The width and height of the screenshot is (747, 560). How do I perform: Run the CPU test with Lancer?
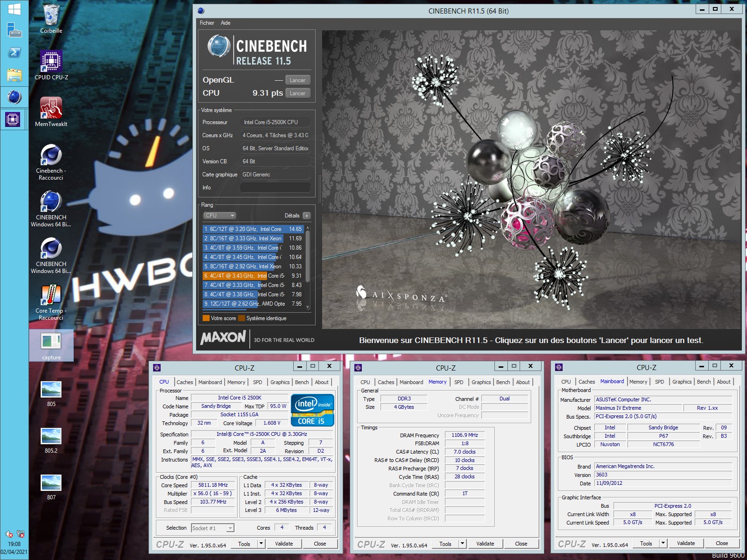coord(297,93)
